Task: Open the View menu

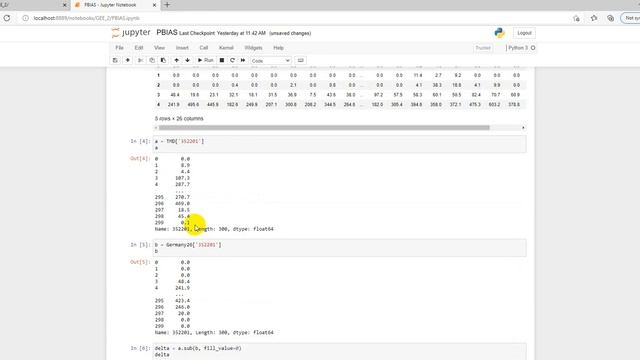Action: 159,48
